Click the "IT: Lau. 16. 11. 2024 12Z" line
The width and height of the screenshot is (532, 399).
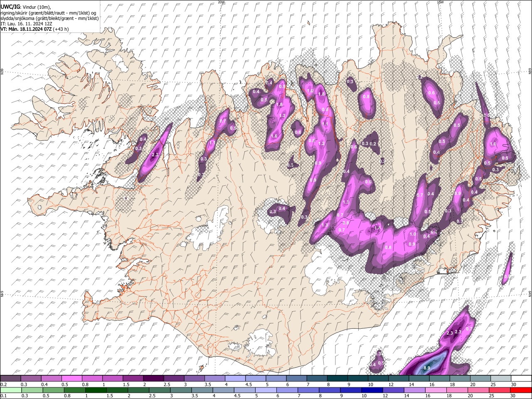pyautogui.click(x=26, y=24)
